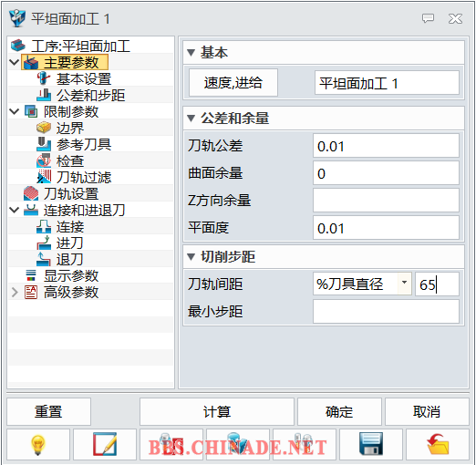Select 边界 text in the tree
This screenshot has width=476, height=465.
(x=70, y=129)
